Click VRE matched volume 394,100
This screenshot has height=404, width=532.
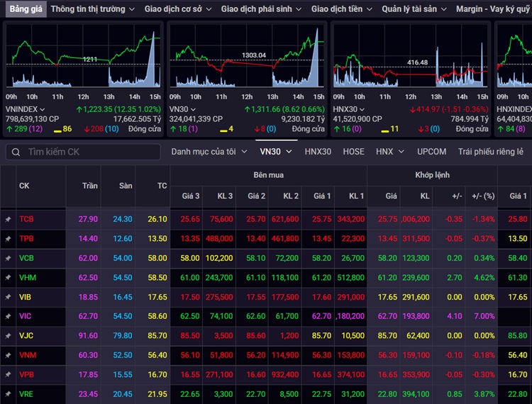(x=416, y=394)
